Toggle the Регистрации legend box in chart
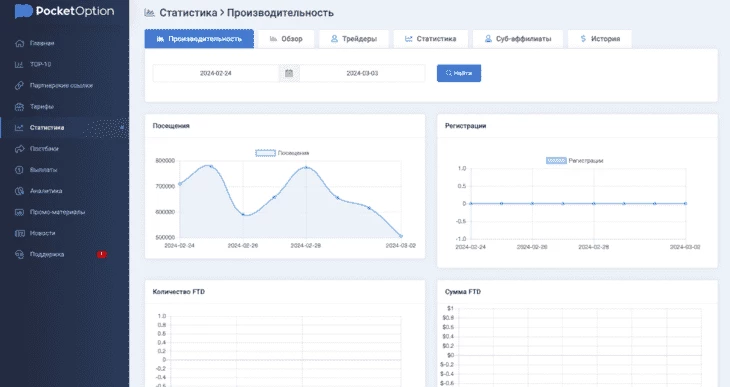 tap(556, 161)
